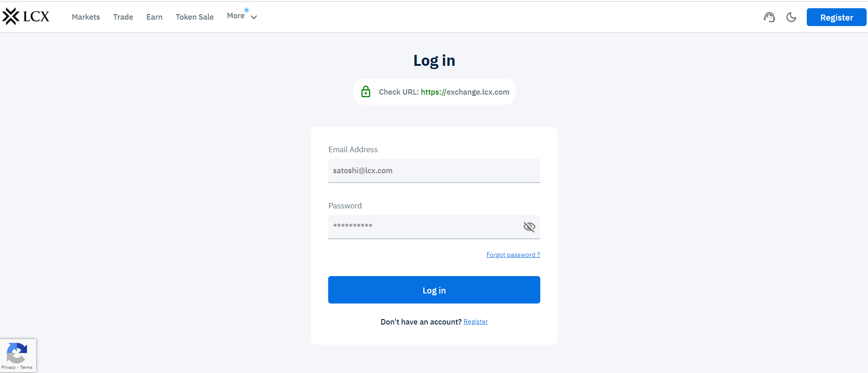Show password with eye icon
Viewport: 868px width, 373px height.
click(x=529, y=227)
